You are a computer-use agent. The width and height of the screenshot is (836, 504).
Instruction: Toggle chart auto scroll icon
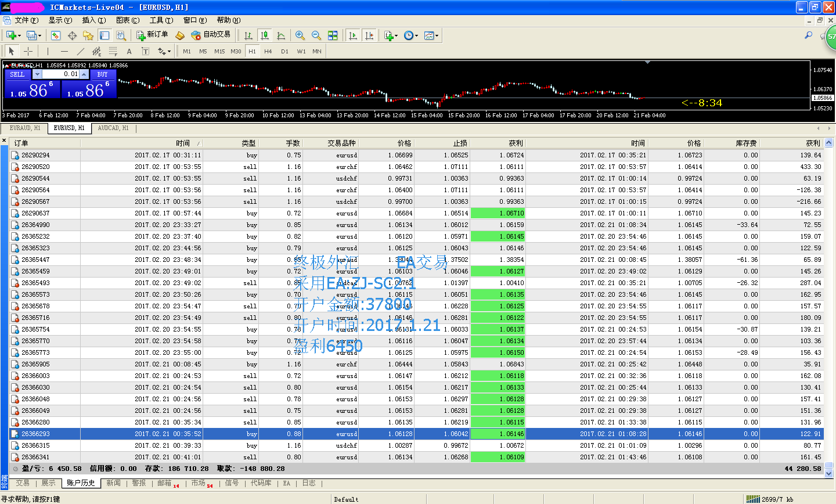[353, 35]
